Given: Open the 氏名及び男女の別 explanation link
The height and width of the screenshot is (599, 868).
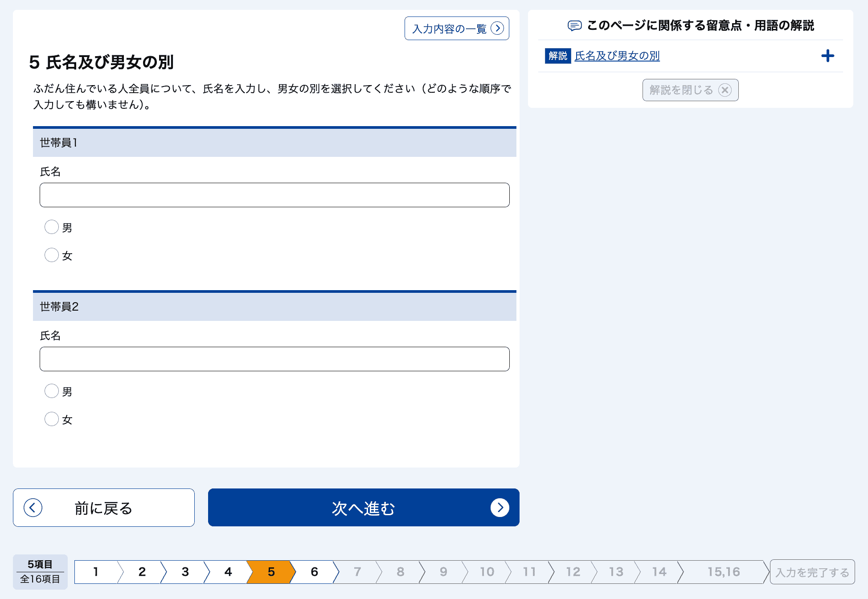Looking at the screenshot, I should click(618, 56).
